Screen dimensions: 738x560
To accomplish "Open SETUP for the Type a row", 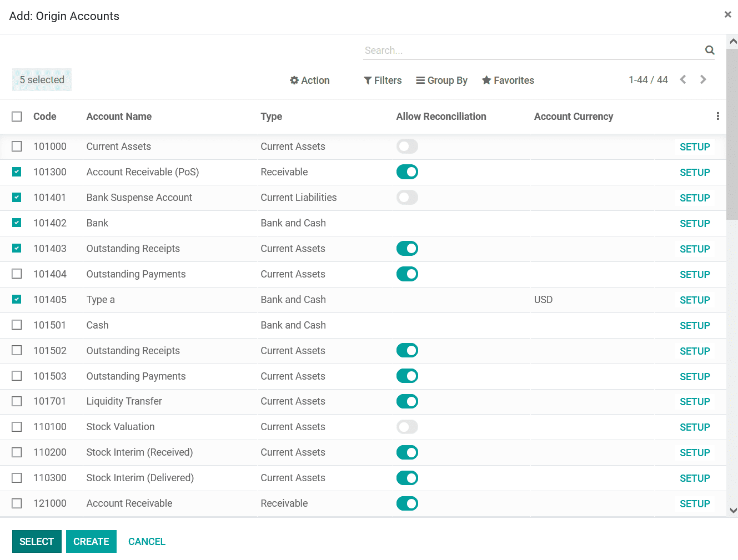I will 695,300.
